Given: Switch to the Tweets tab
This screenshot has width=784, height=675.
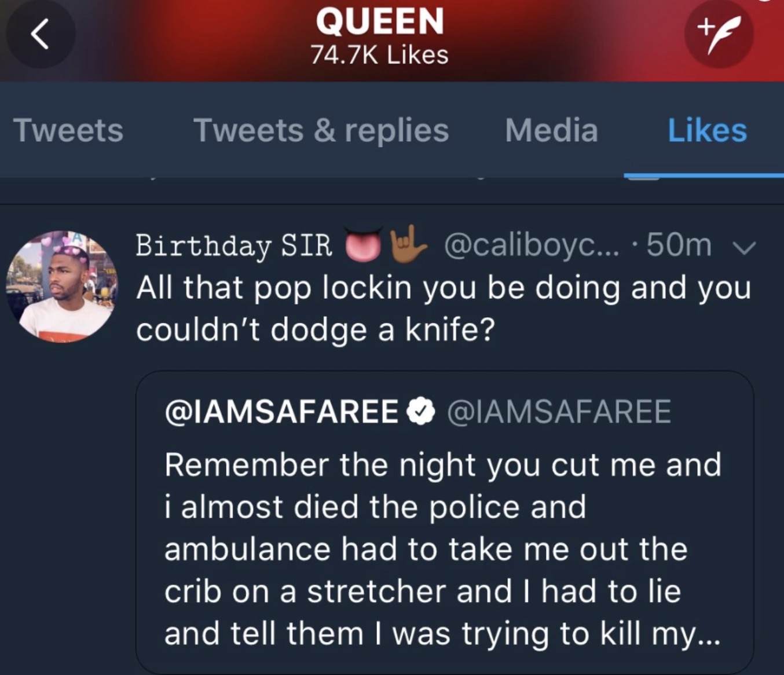Looking at the screenshot, I should coord(68,130).
